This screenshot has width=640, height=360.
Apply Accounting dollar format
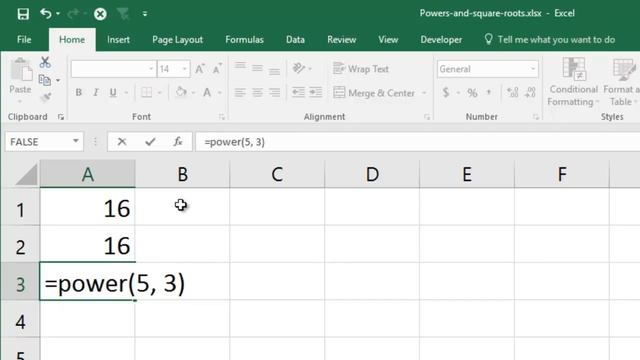(x=446, y=93)
